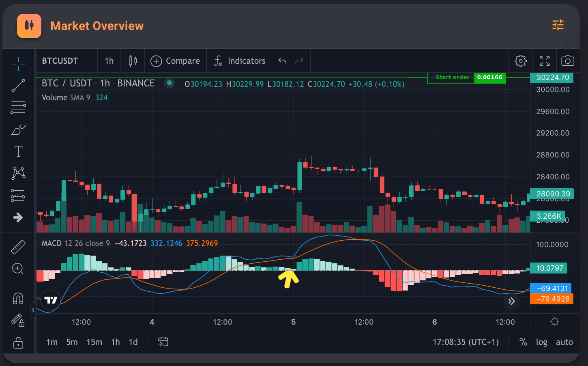The width and height of the screenshot is (588, 366).
Task: Switch to the 15m timeframe tab
Action: [x=94, y=342]
